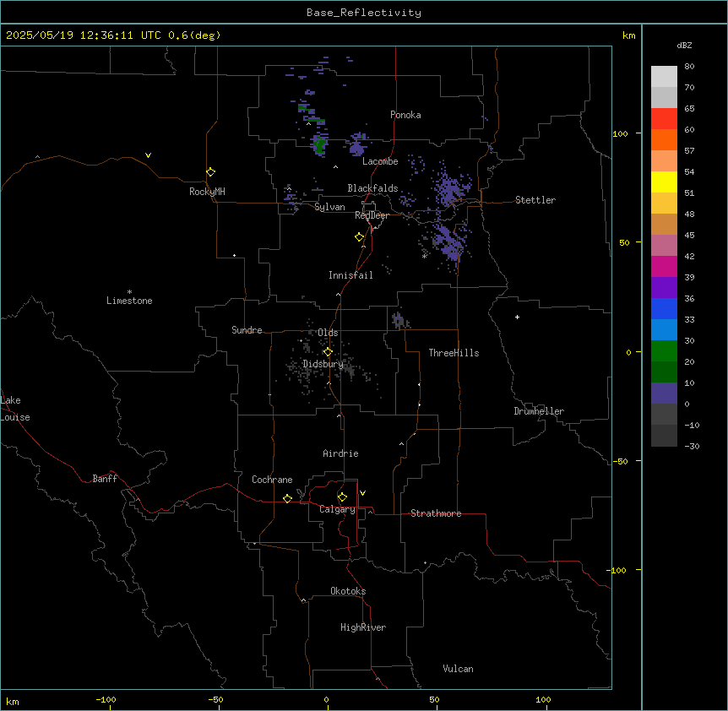The width and height of the screenshot is (728, 711).
Task: Click the gray echo cluster northwest of ThreeHills
Action: click(x=399, y=320)
